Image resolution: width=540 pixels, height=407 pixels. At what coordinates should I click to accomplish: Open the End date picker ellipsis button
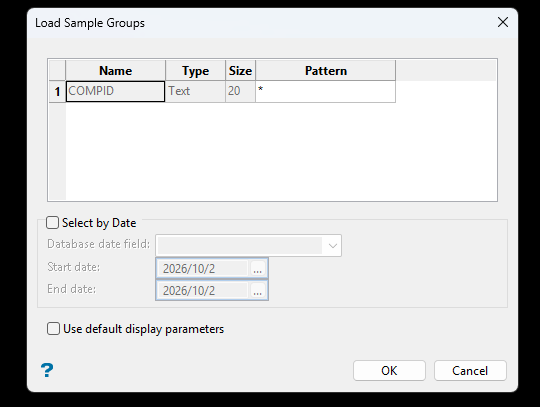tap(258, 291)
